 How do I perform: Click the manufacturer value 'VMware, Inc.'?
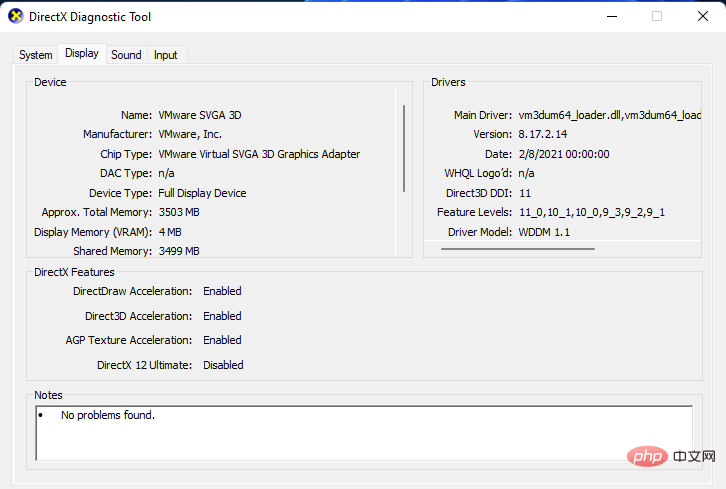click(190, 134)
